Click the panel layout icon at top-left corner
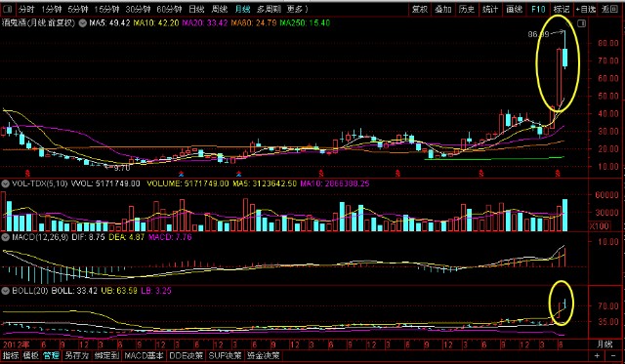Screen dimensions: 625x364 click(8, 9)
